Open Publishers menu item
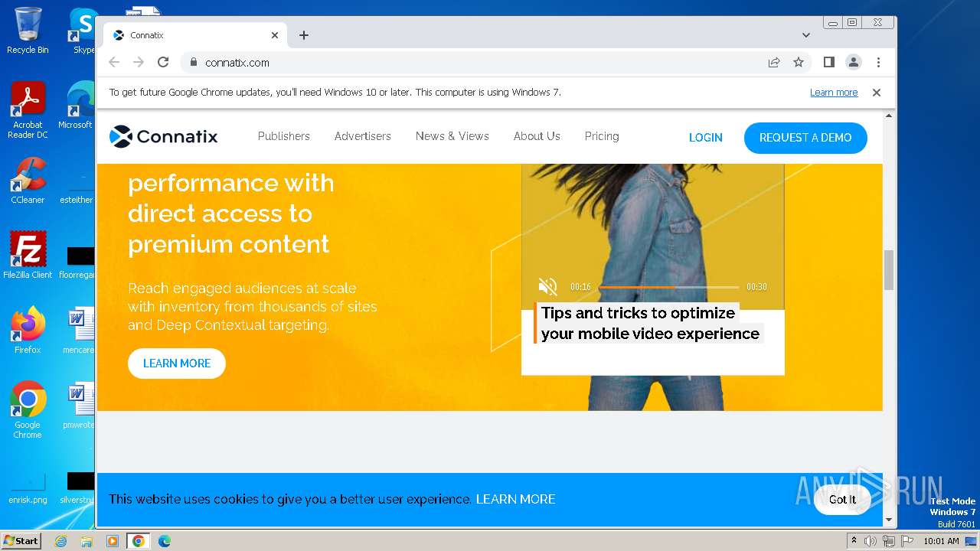Screen dimensions: 980x551 [284, 136]
